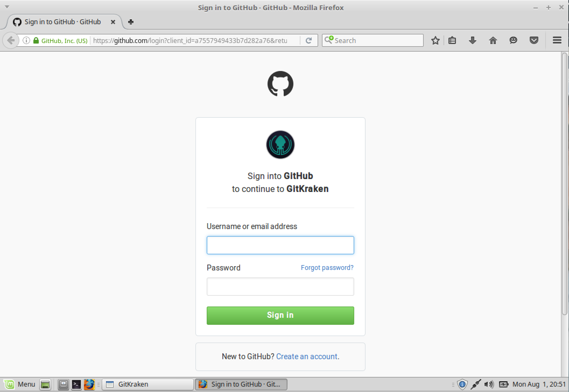The image size is (569, 392).
Task: Click the Username or email address field
Action: tap(280, 245)
